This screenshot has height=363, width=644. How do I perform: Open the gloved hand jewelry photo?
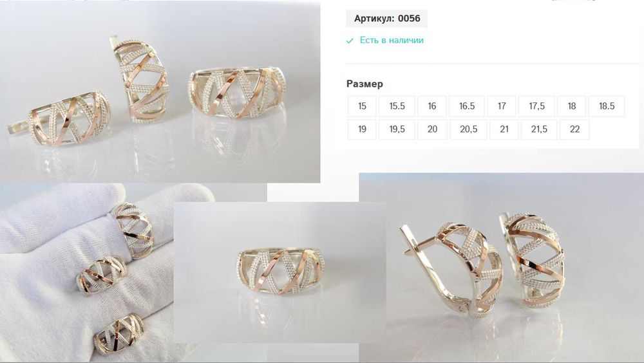pos(86,273)
